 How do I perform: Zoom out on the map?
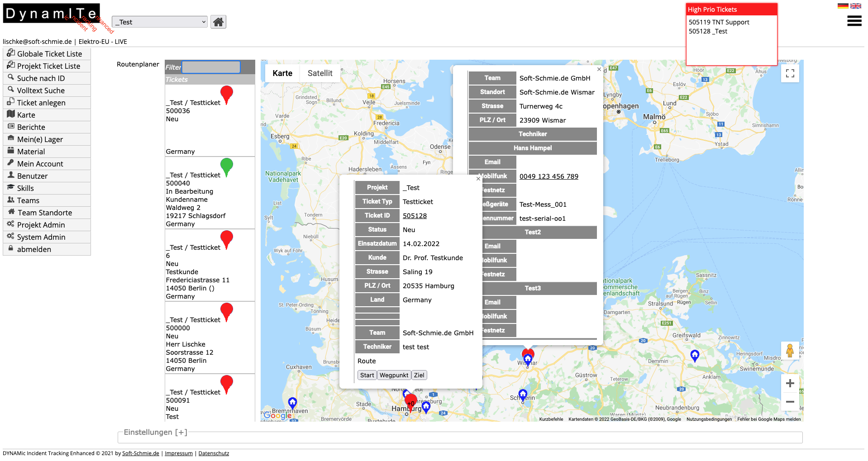click(790, 402)
